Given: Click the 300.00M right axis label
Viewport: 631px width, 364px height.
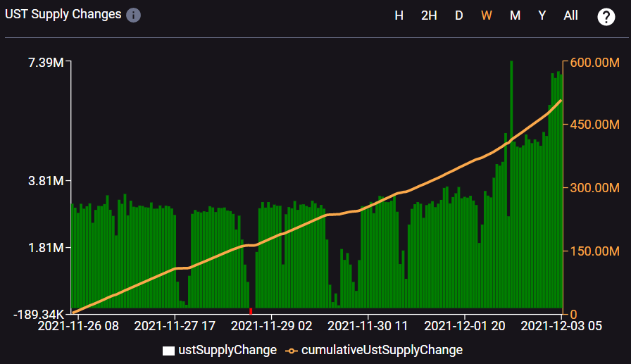Looking at the screenshot, I should point(595,187).
